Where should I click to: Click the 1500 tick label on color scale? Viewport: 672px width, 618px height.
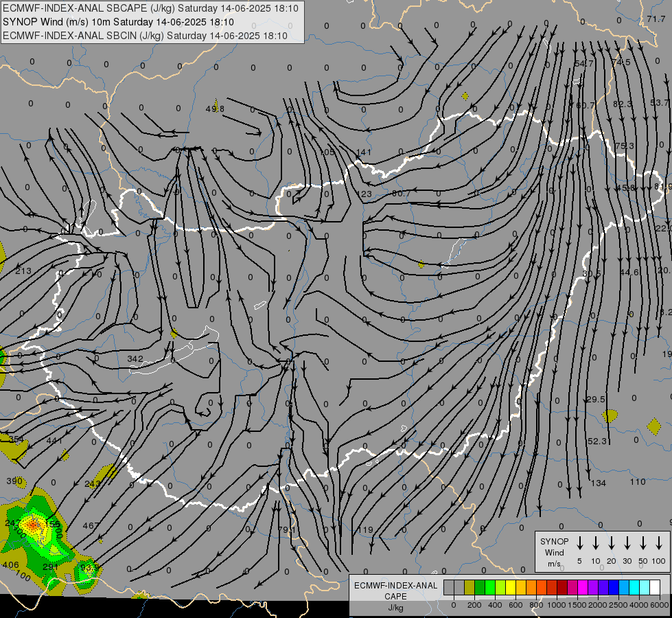577,605
